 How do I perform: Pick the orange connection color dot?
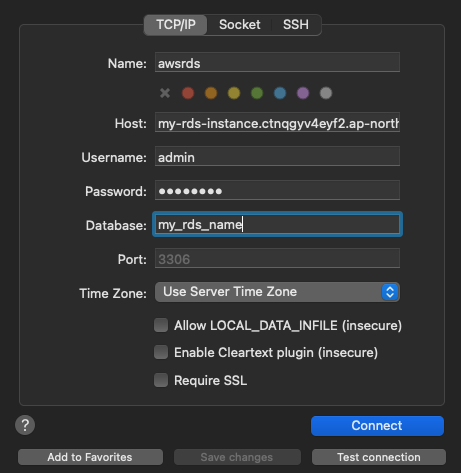click(211, 93)
